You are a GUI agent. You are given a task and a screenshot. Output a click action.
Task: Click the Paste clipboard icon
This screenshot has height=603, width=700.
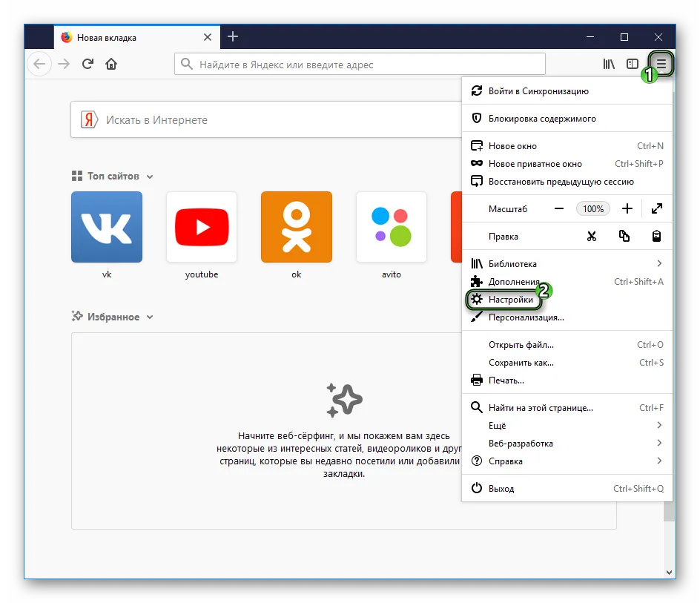(656, 236)
